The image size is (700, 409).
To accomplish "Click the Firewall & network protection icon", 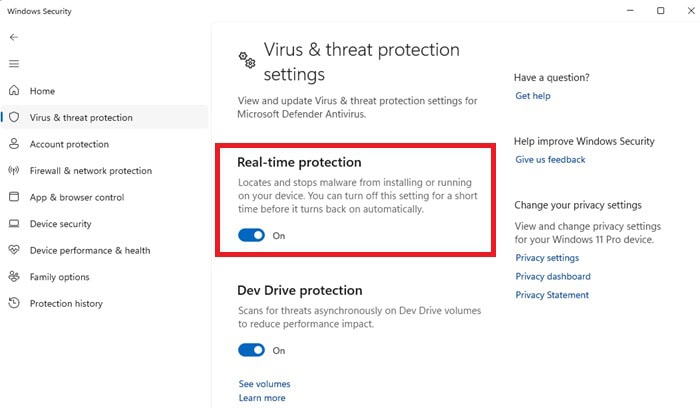I will click(14, 171).
